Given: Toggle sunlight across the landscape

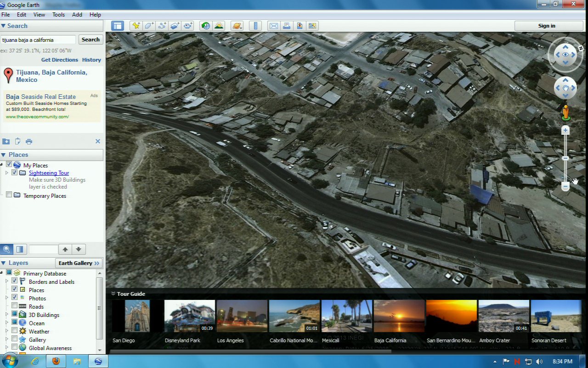Looking at the screenshot, I should pos(219,26).
